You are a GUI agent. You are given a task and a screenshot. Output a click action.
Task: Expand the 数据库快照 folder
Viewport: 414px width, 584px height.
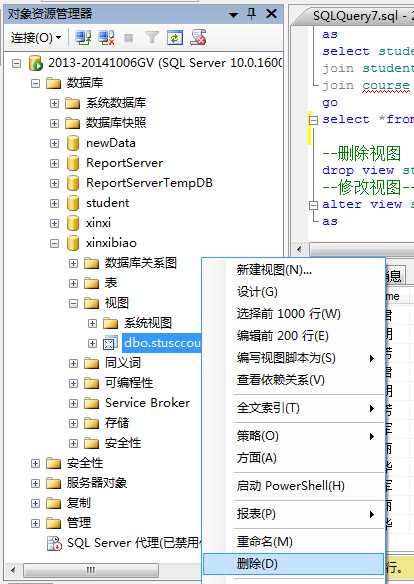[x=54, y=123]
